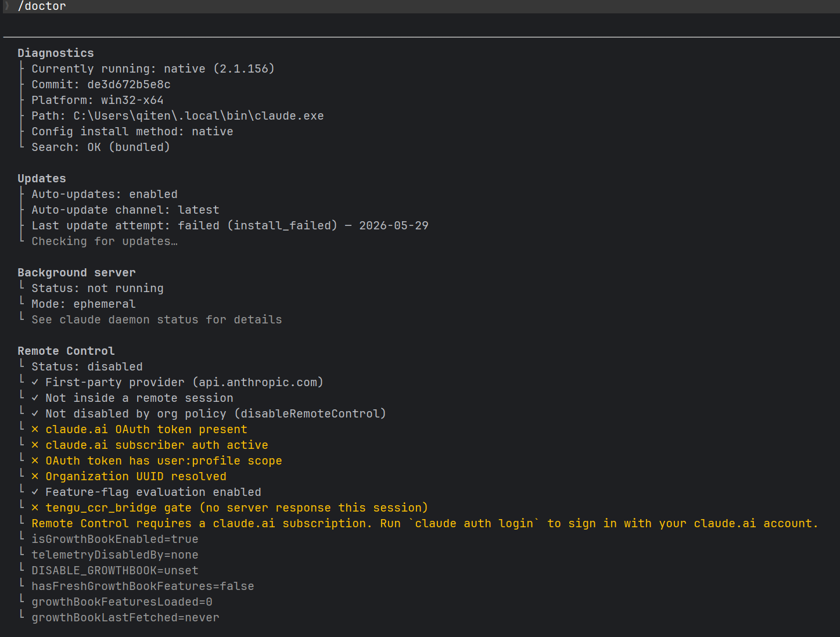
Task: Click 'Auto-updates: enabled' line
Action: 105,195
